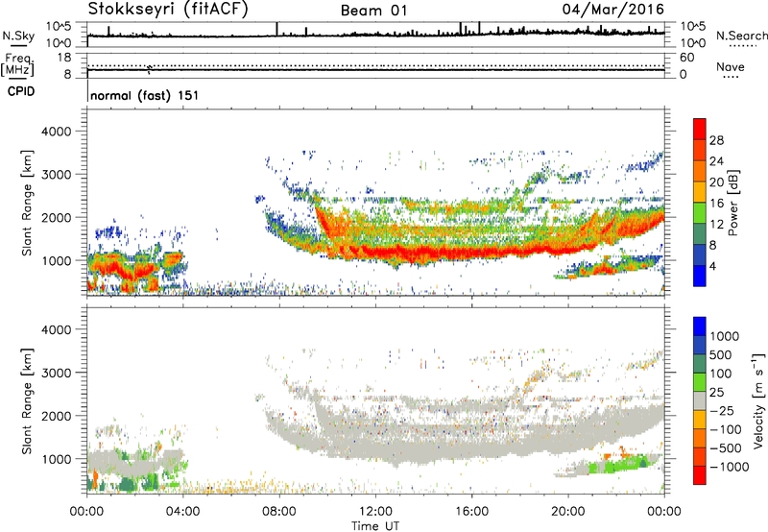This screenshot has height=532, width=768.
Task: Pick the teal Power segment between 8 and 12
Action: [700, 234]
